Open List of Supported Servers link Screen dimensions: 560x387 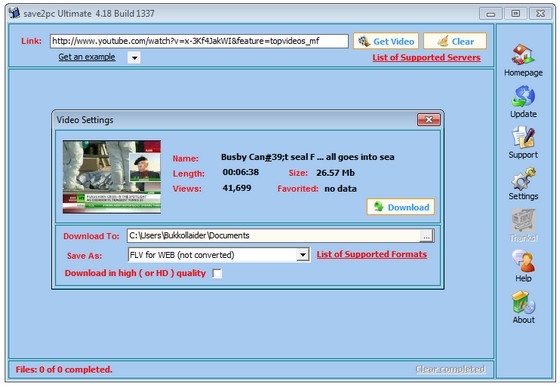426,57
